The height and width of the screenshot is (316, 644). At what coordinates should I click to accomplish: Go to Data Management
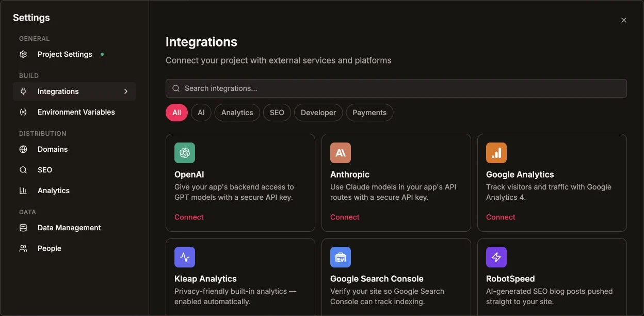(x=74, y=228)
